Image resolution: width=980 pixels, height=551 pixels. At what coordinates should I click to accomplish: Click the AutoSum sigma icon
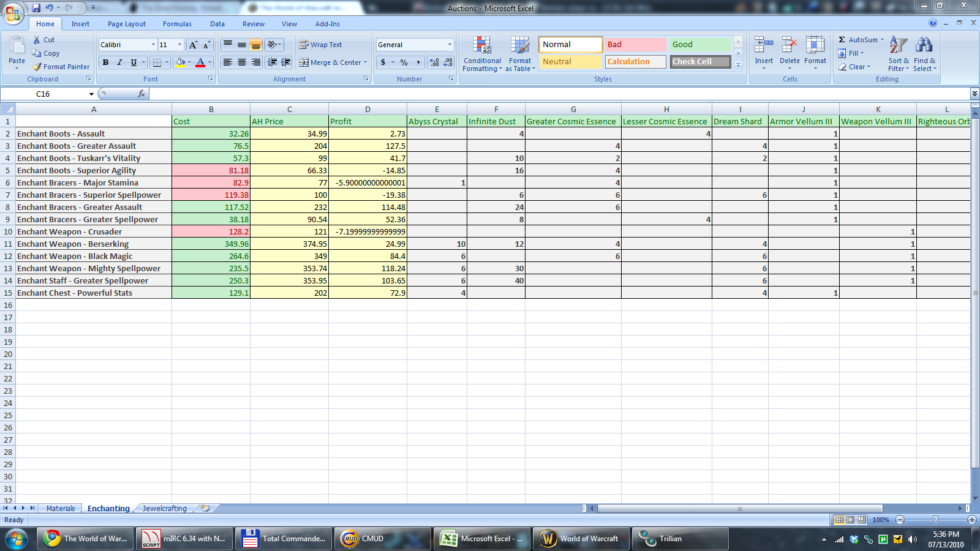(x=842, y=40)
